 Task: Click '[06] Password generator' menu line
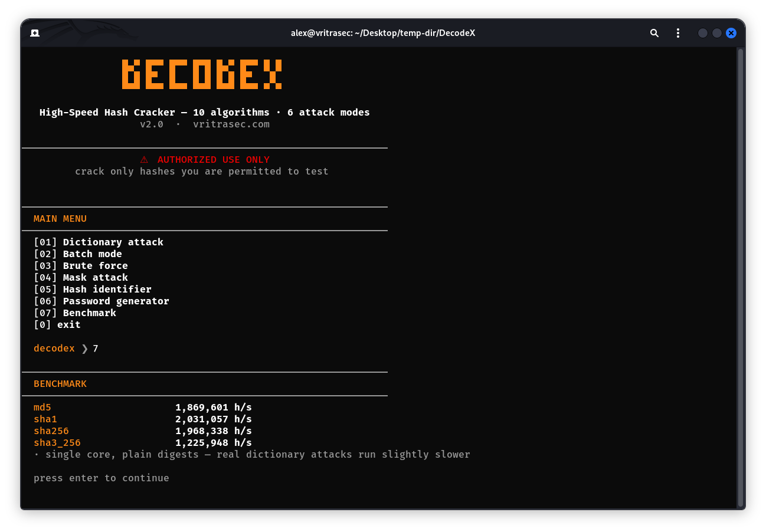(102, 301)
